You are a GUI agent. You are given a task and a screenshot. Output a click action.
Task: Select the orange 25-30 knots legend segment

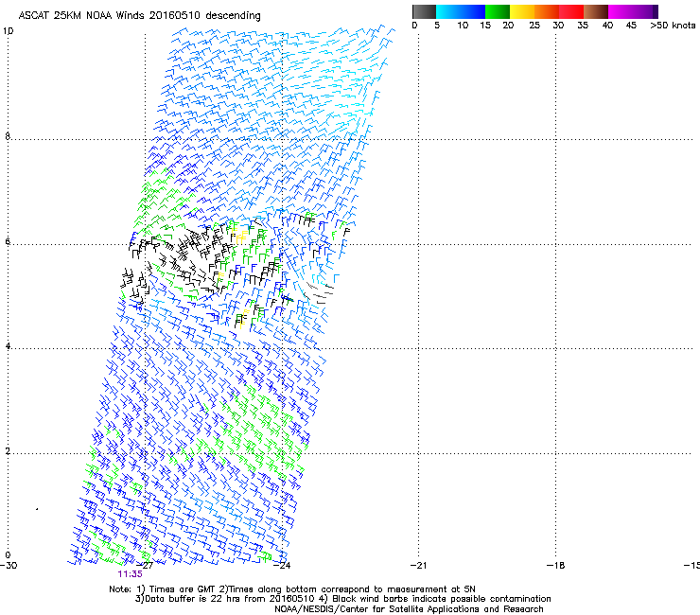(547, 11)
